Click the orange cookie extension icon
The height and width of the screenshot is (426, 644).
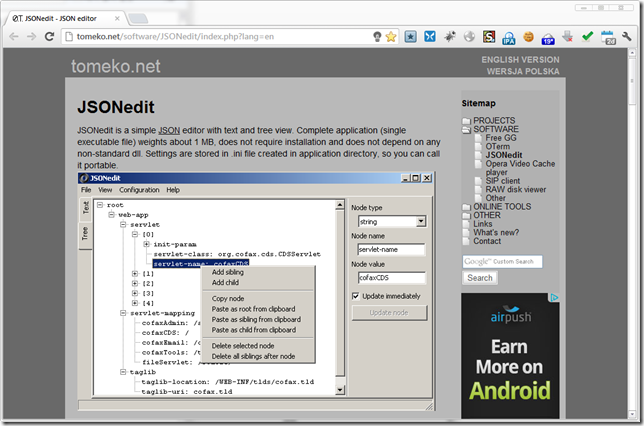(528, 37)
